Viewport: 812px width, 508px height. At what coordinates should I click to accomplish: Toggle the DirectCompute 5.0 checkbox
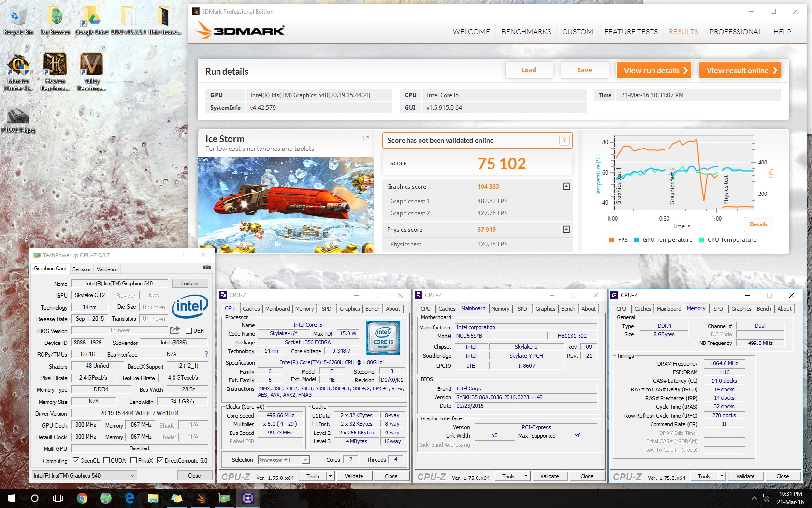[x=160, y=461]
